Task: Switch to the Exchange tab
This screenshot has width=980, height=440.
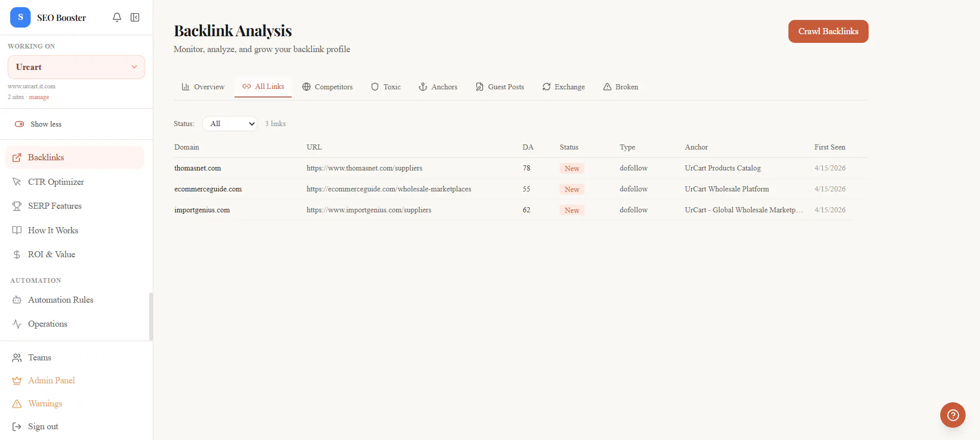Action: 564,87
